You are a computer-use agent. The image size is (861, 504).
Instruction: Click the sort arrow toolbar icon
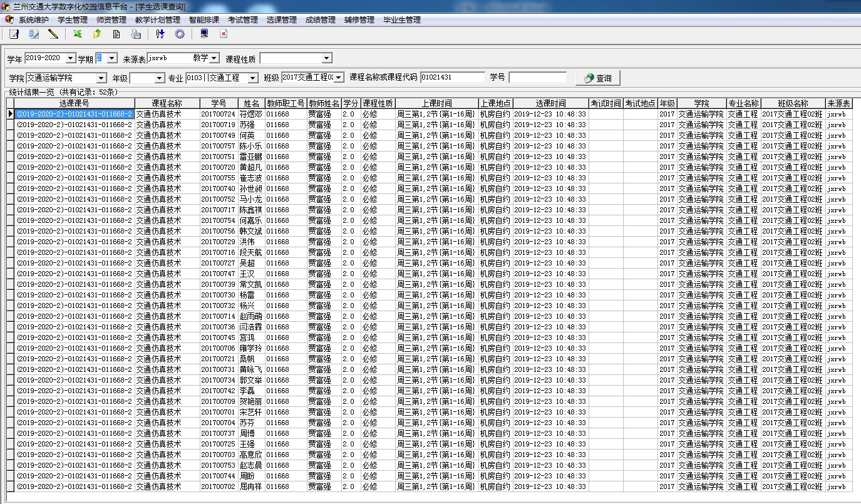(160, 34)
